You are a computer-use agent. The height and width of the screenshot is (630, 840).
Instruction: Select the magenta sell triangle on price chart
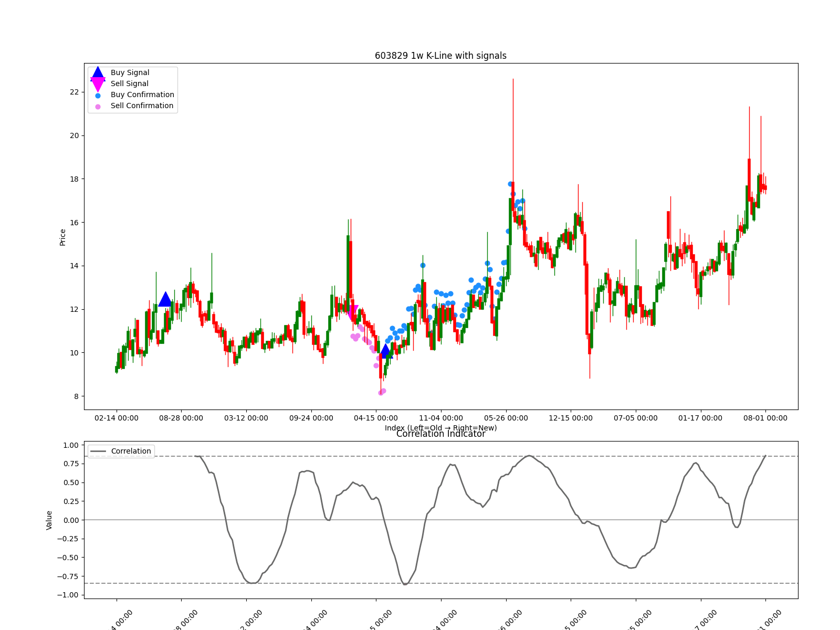pyautogui.click(x=352, y=313)
